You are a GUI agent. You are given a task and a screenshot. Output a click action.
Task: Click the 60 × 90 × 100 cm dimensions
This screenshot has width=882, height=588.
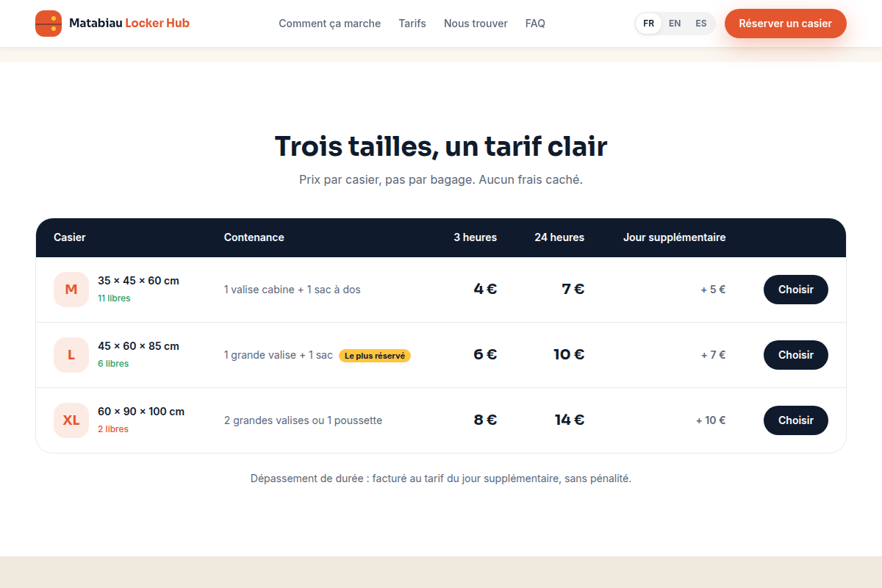141,412
